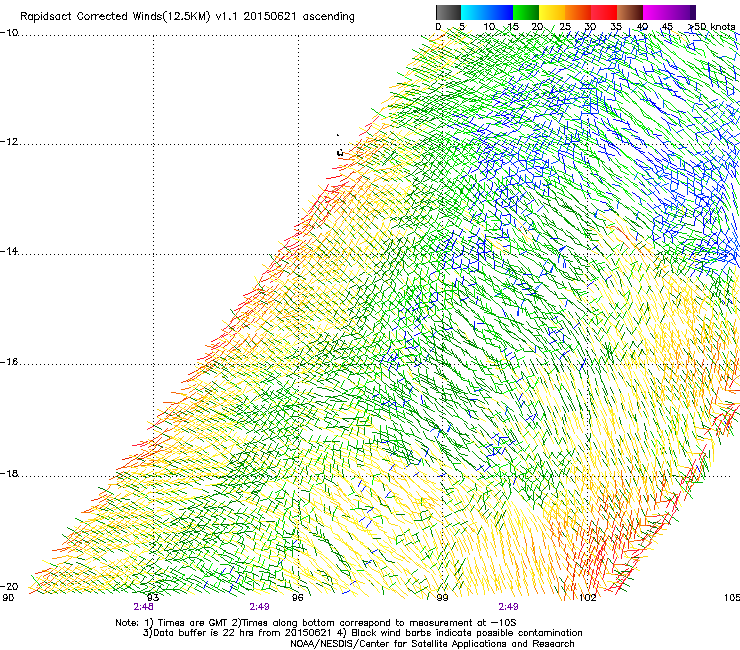Click the '>50 knots' legend label

712,27
